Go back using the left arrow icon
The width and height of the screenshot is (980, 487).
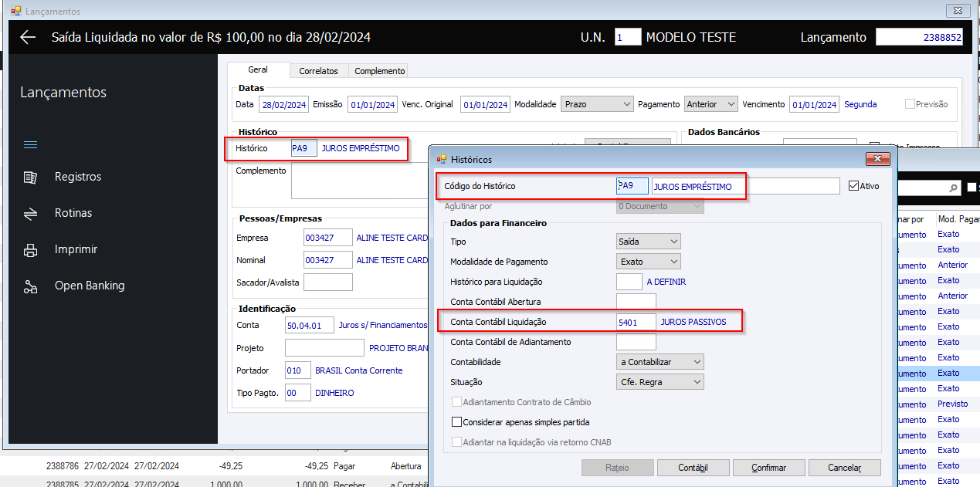pyautogui.click(x=28, y=37)
